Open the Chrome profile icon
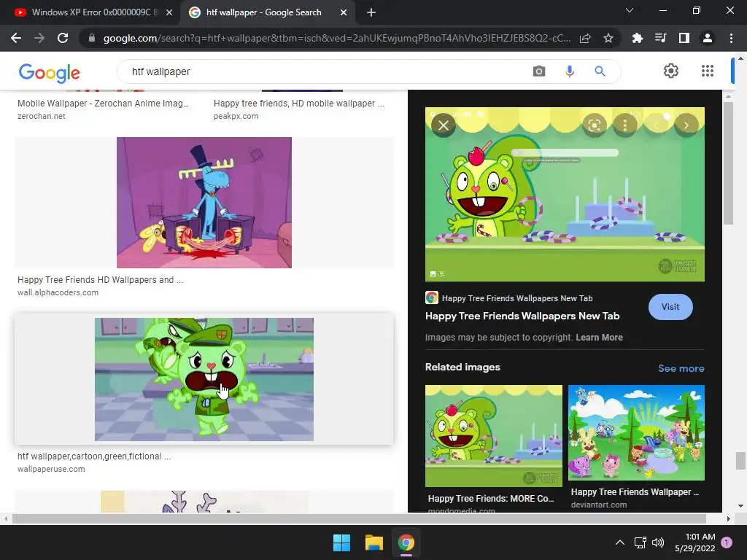This screenshot has height=560, width=747. 708,38
